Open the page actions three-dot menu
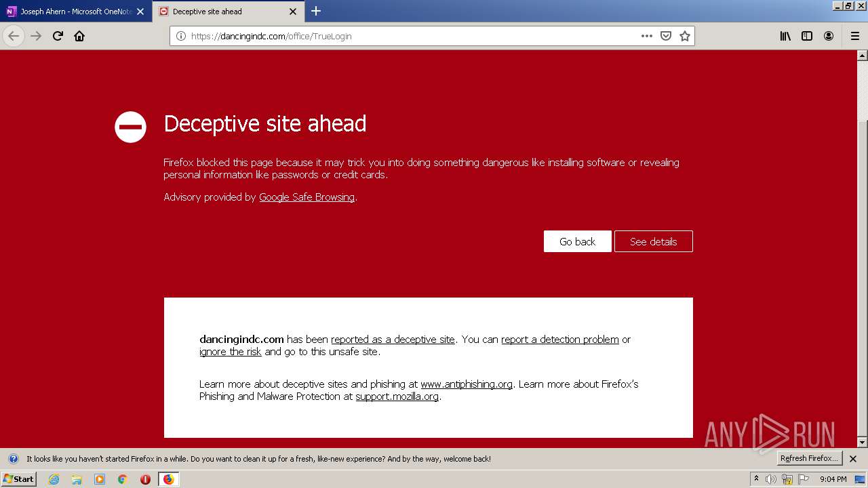Screen dimensions: 868x488 (x=647, y=36)
